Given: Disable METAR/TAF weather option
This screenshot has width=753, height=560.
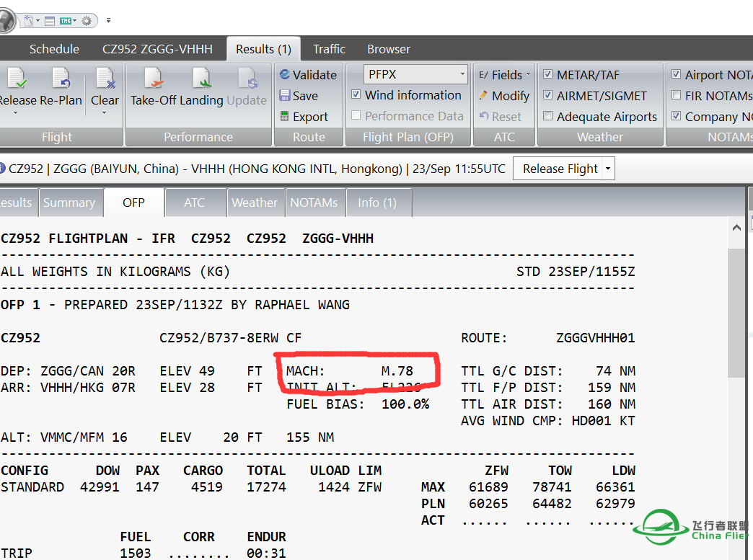Looking at the screenshot, I should pyautogui.click(x=547, y=74).
